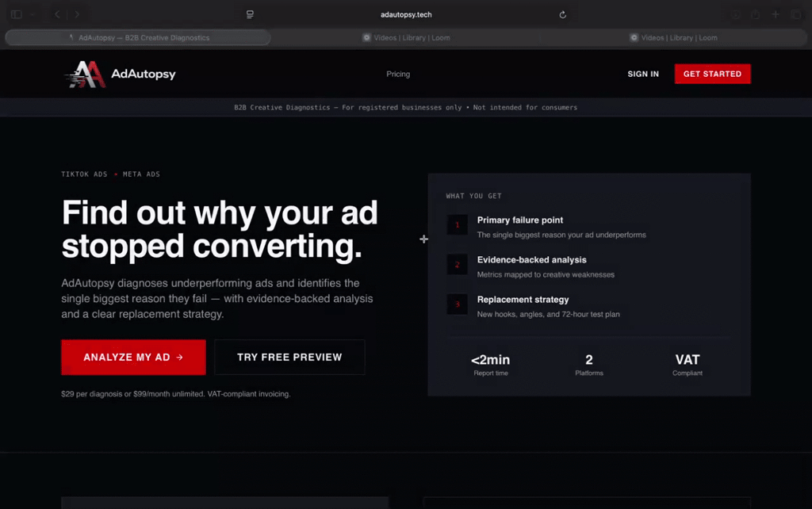Click the number 3 badge beside Replacement strategy
The height and width of the screenshot is (509, 812).
(458, 304)
